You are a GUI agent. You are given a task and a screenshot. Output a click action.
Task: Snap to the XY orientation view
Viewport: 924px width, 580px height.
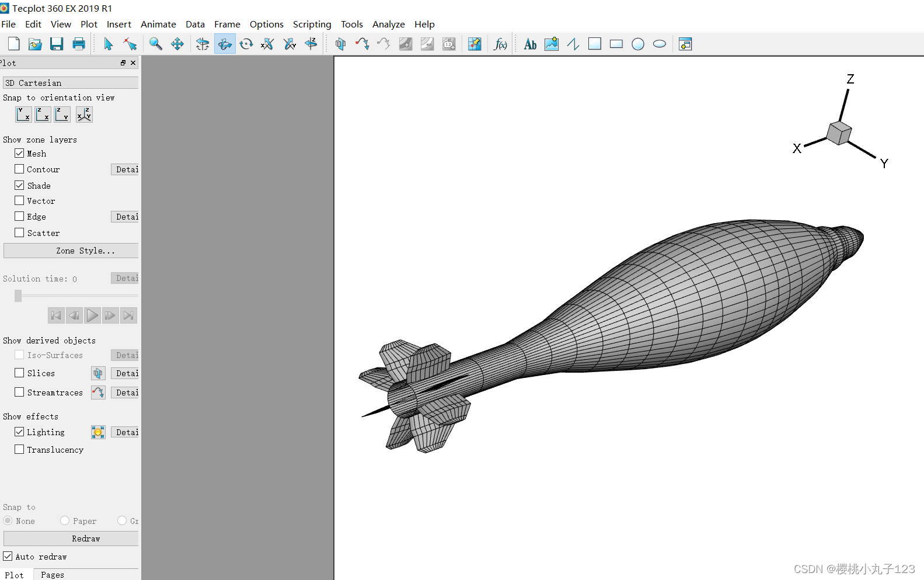click(24, 114)
